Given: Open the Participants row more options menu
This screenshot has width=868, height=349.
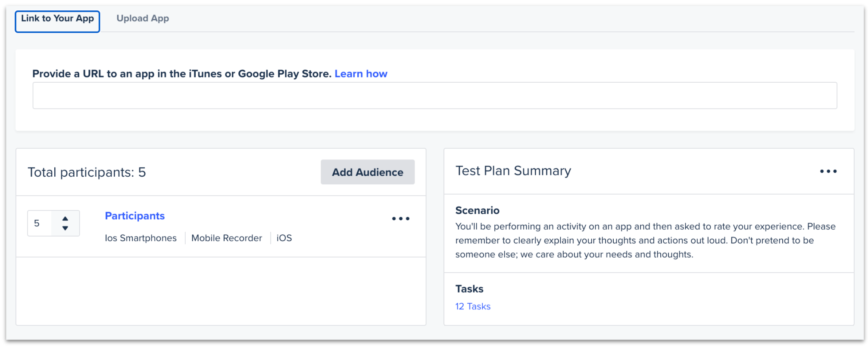Looking at the screenshot, I should pyautogui.click(x=400, y=219).
